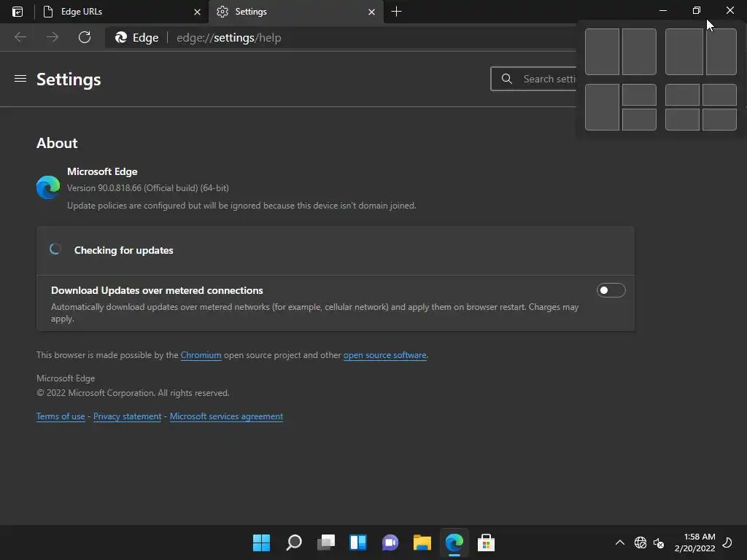Reload the current page
The image size is (747, 560).
click(x=85, y=37)
